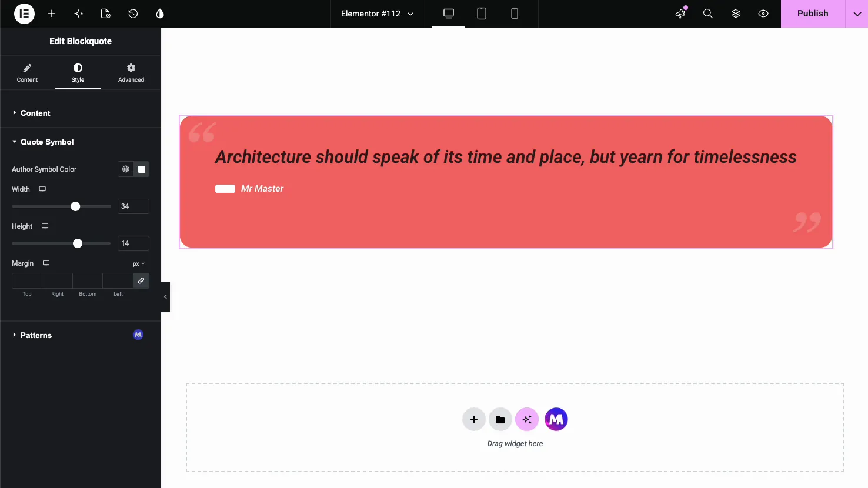Toggle the Margin link values button
The width and height of the screenshot is (868, 488).
click(x=141, y=281)
